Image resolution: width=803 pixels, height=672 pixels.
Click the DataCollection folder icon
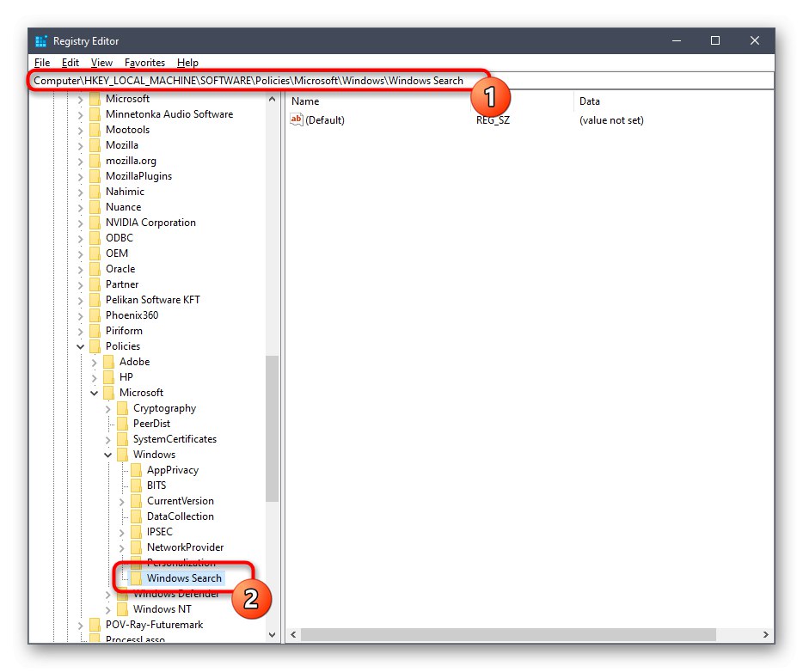pyautogui.click(x=136, y=516)
